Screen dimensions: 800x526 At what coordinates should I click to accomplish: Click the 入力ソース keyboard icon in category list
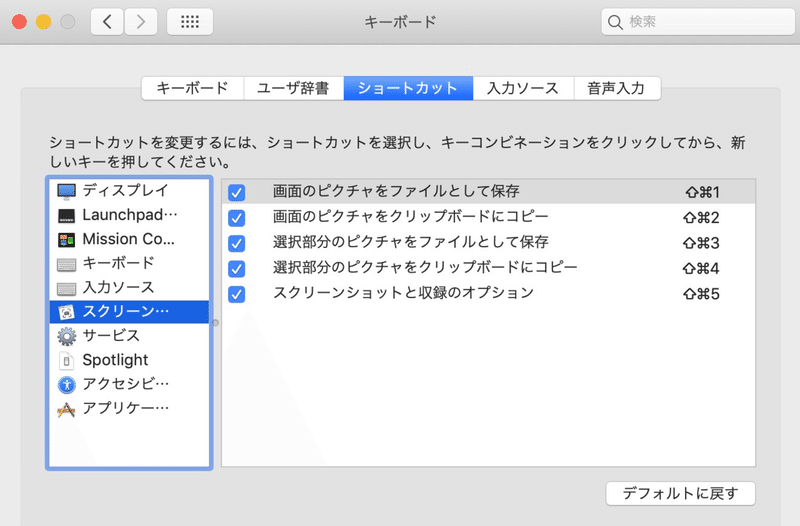(x=66, y=288)
